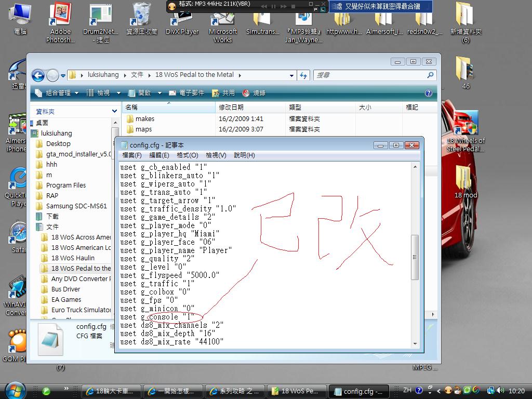Viewport: 532px width, 399px height.
Task: Select 18 WoS Haulin folder in tree
Action: [73, 258]
